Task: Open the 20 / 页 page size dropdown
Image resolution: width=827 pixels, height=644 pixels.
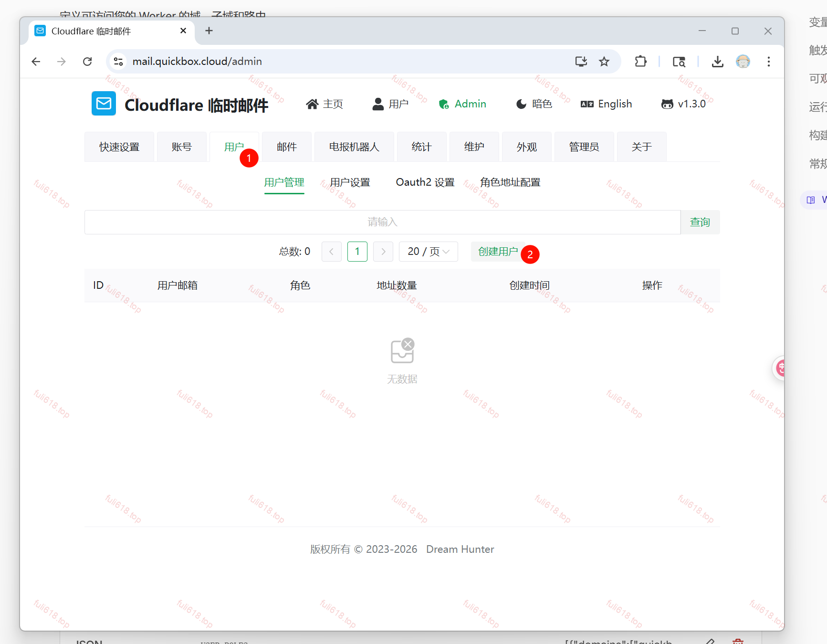Action: click(429, 252)
